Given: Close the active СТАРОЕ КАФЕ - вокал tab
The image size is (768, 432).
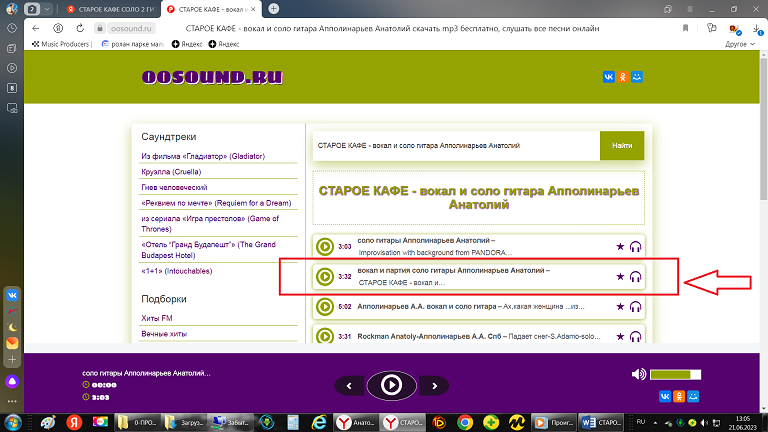Looking at the screenshot, I should (x=253, y=9).
